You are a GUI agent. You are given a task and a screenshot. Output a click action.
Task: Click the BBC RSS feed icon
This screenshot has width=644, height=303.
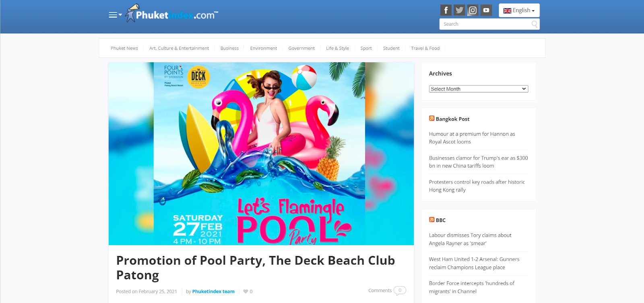(x=431, y=219)
